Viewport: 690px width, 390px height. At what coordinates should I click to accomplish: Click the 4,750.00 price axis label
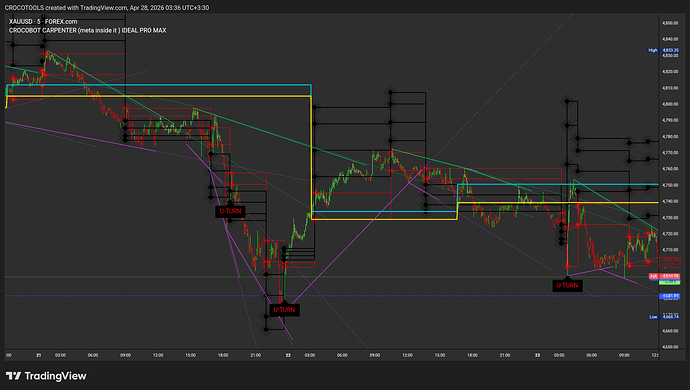(670, 185)
